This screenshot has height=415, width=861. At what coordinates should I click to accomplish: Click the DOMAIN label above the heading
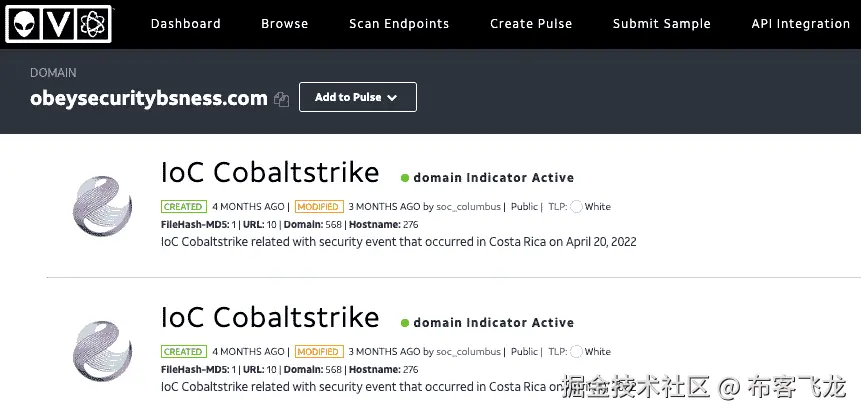pos(53,72)
